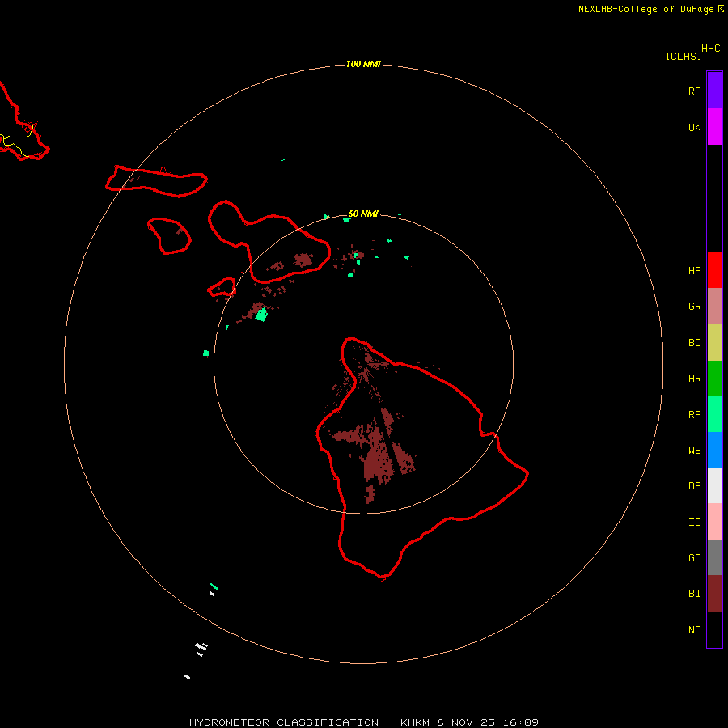
Task: Click the large brown BI echo on Big Island
Action: click(x=379, y=459)
